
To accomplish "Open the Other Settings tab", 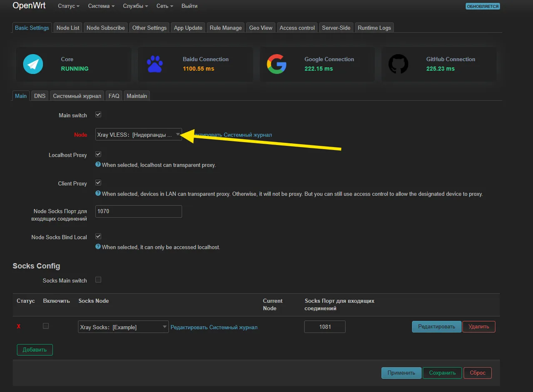I will pyautogui.click(x=149, y=27).
